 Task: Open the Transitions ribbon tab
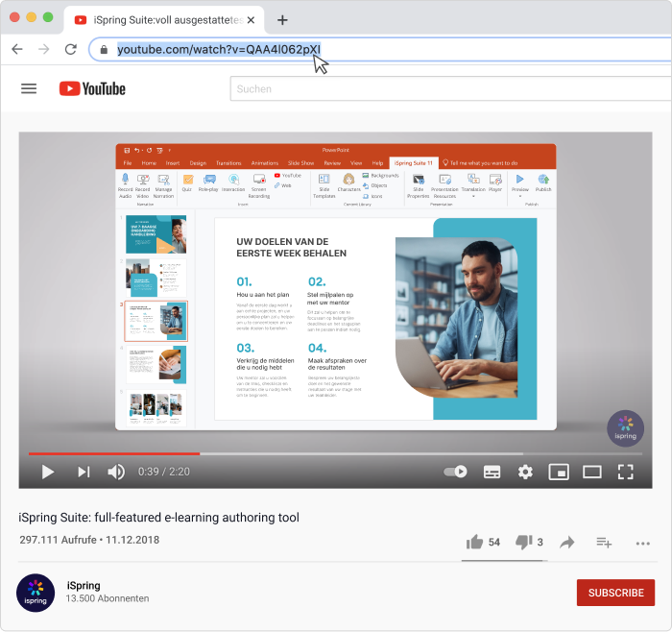coord(228,163)
